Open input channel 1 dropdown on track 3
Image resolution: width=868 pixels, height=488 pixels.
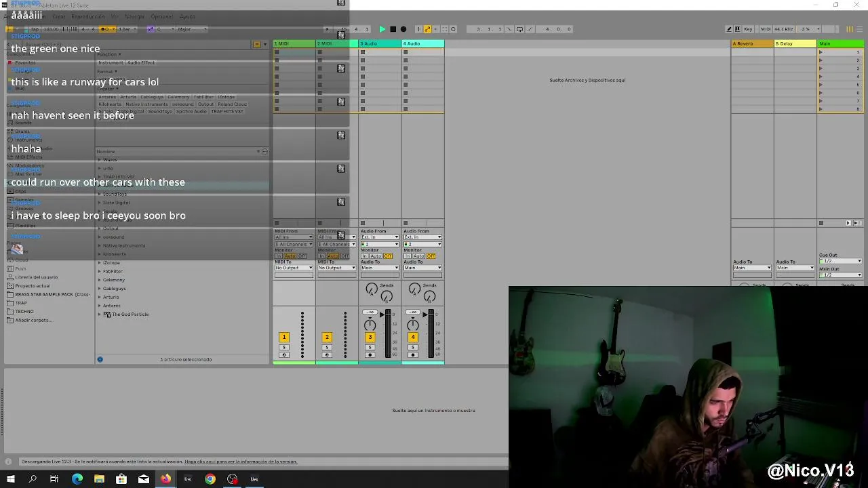[380, 244]
